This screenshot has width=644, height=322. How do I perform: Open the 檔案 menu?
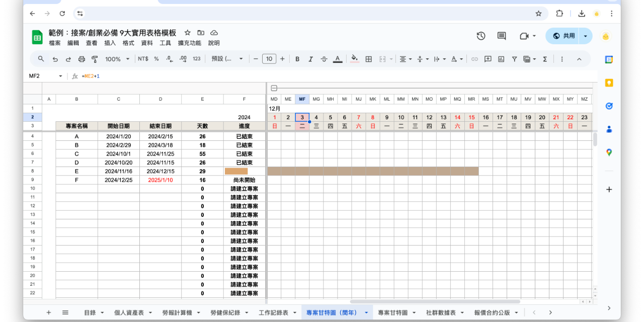coord(55,43)
